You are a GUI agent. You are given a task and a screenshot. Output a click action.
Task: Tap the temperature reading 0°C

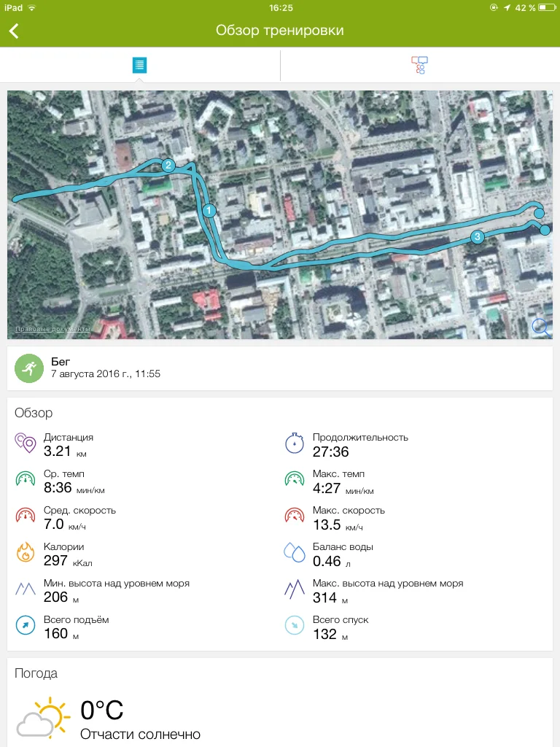coord(101,711)
